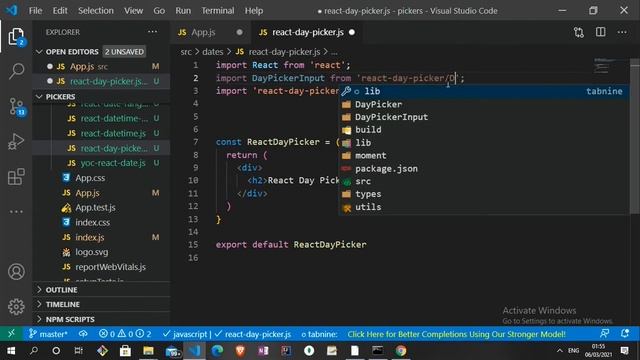The width and height of the screenshot is (640, 360).
Task: Select App.js in Open Editors list
Action: tap(101, 66)
